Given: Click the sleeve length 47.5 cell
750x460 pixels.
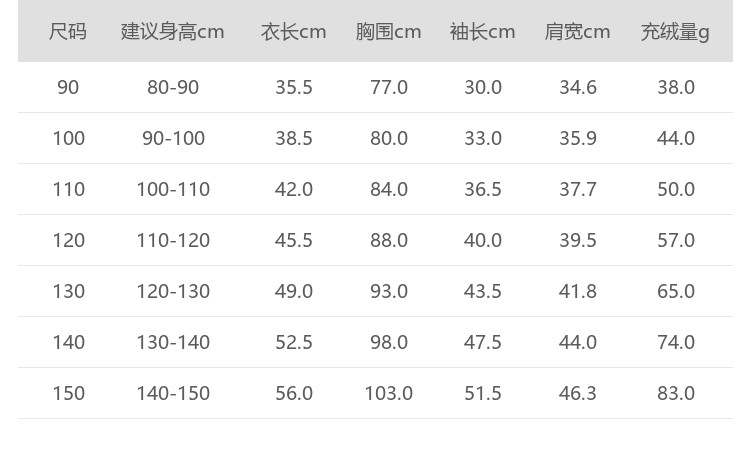Looking at the screenshot, I should pyautogui.click(x=483, y=342).
